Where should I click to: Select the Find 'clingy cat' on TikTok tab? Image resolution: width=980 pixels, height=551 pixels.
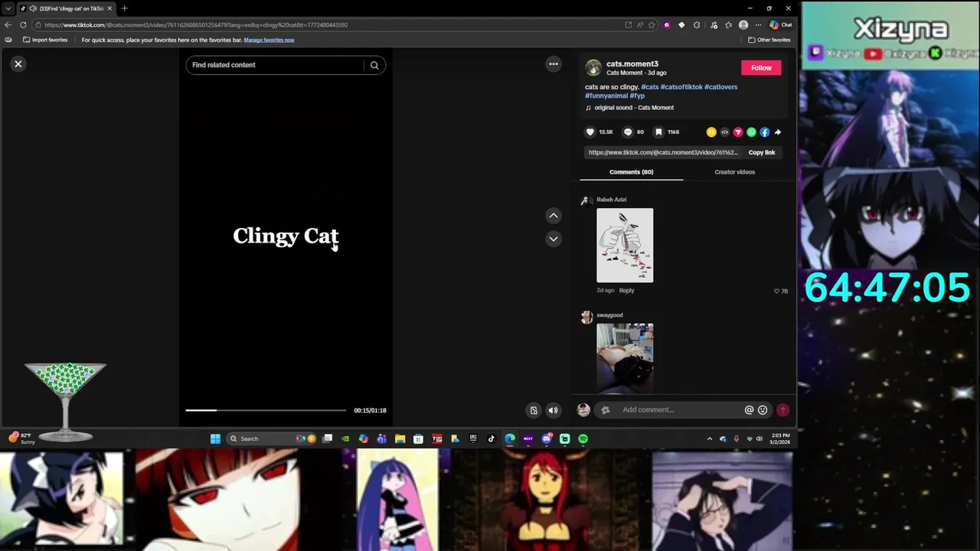coord(66,8)
